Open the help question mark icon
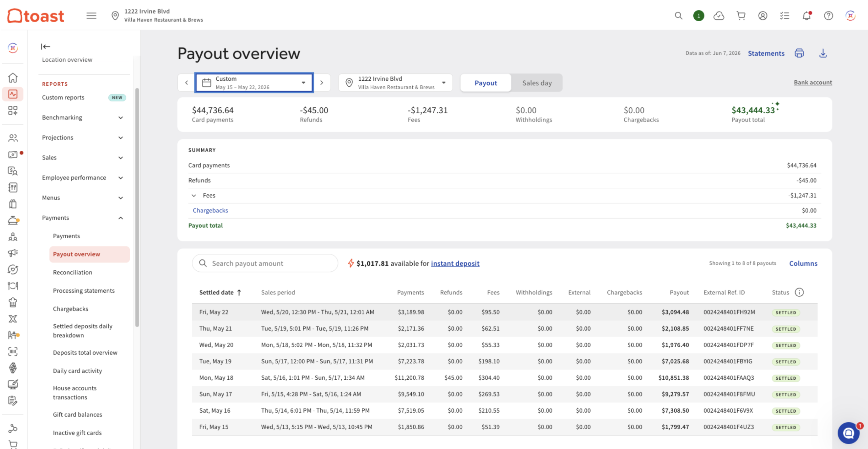The height and width of the screenshot is (449, 868). 828,16
